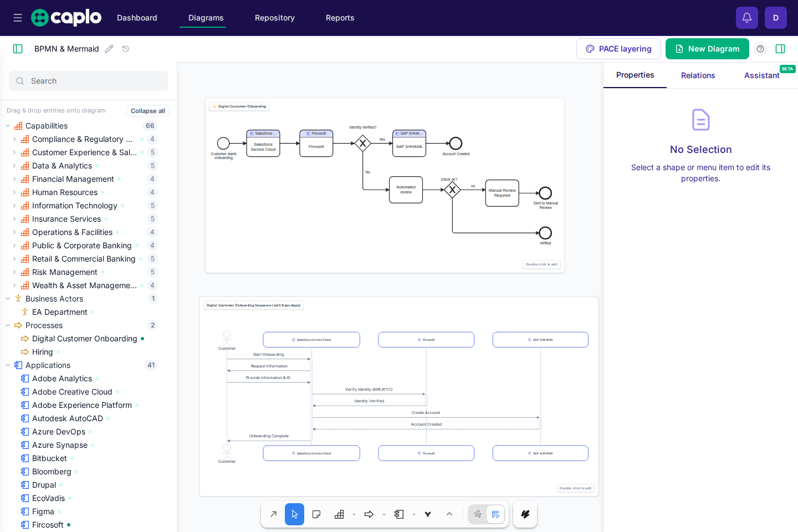Open the Reports section
The height and width of the screenshot is (532, 798).
(340, 18)
